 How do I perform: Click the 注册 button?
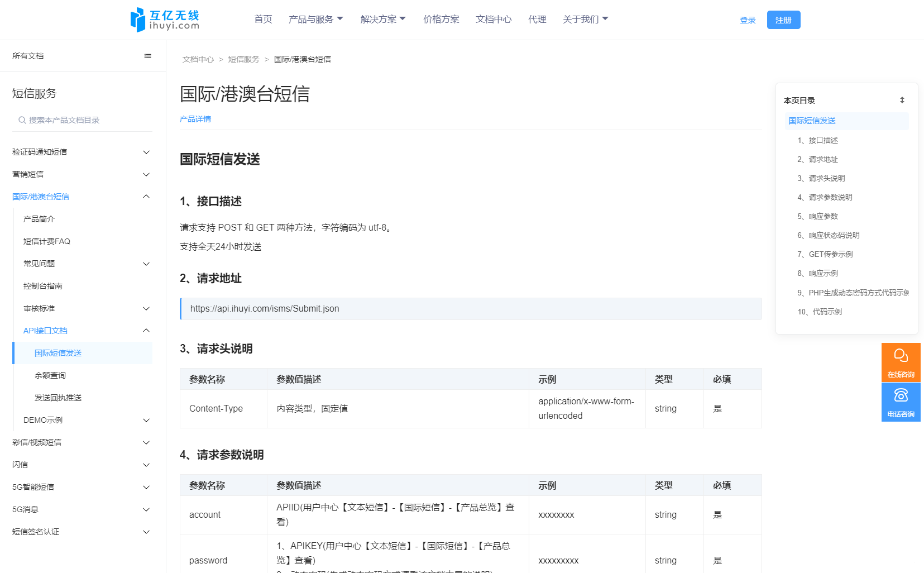pos(783,20)
